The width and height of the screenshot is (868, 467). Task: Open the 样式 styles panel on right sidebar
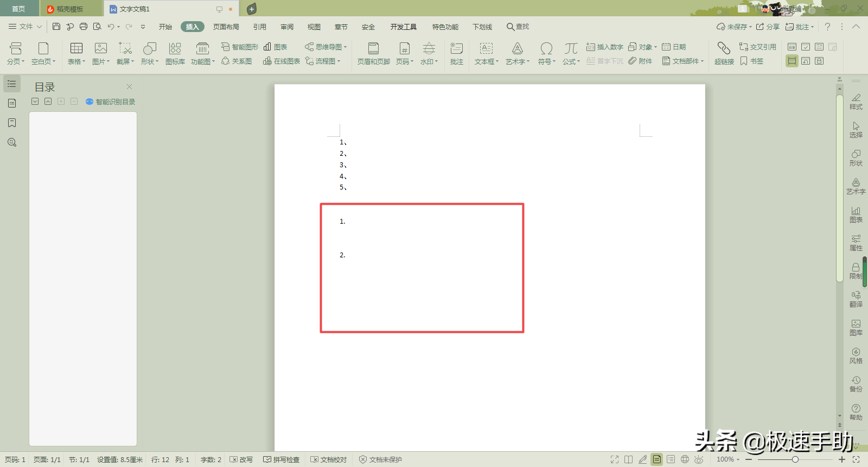(x=856, y=102)
